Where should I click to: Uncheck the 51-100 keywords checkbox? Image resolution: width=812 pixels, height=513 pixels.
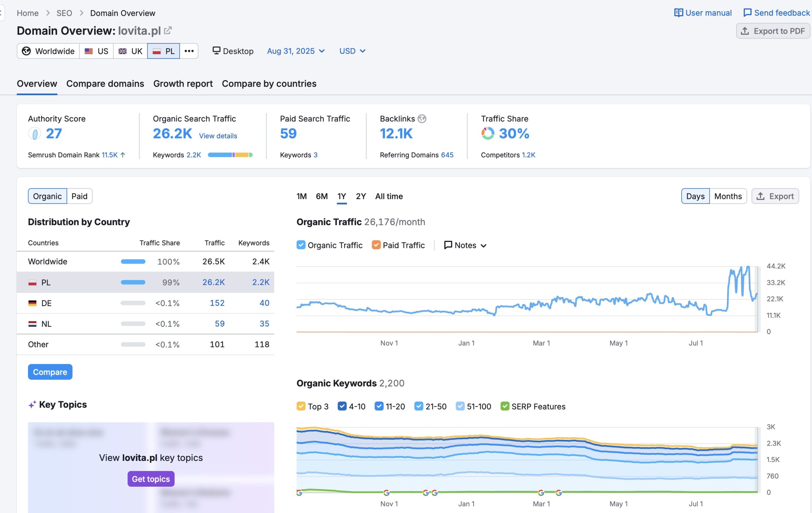[x=460, y=406]
